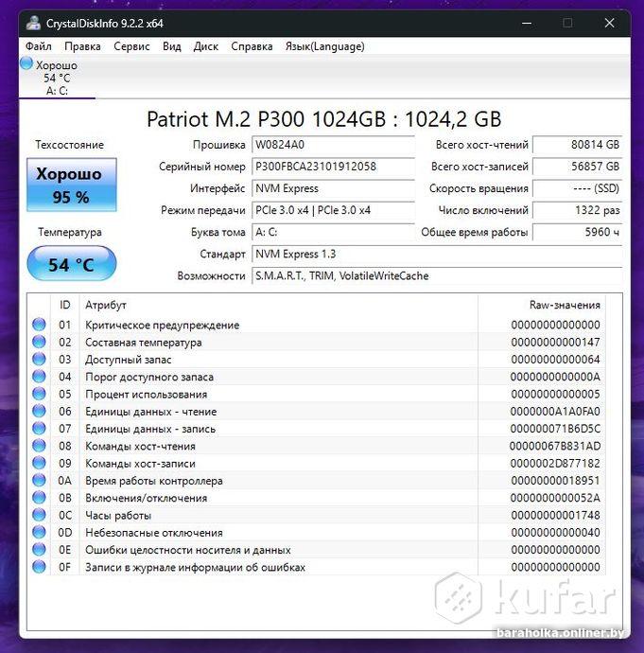This screenshot has width=644, height=653.
Task: Click status orb for attribute 09
Action: click(x=39, y=463)
